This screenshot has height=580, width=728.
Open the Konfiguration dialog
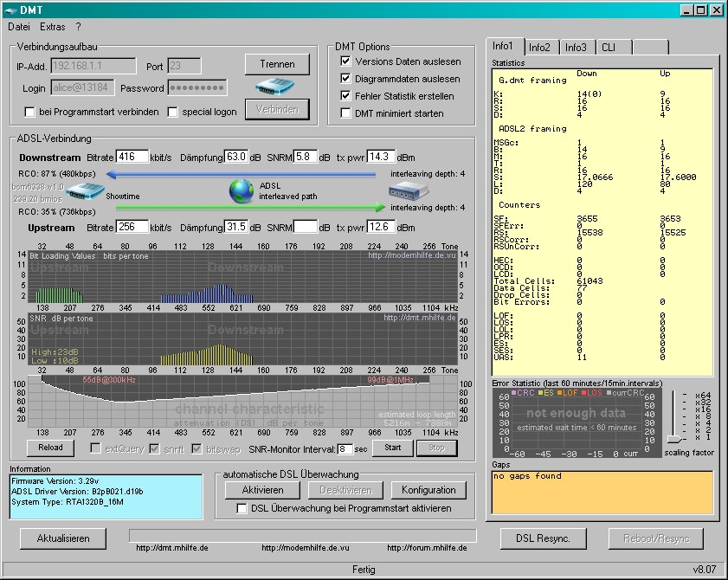coord(428,490)
